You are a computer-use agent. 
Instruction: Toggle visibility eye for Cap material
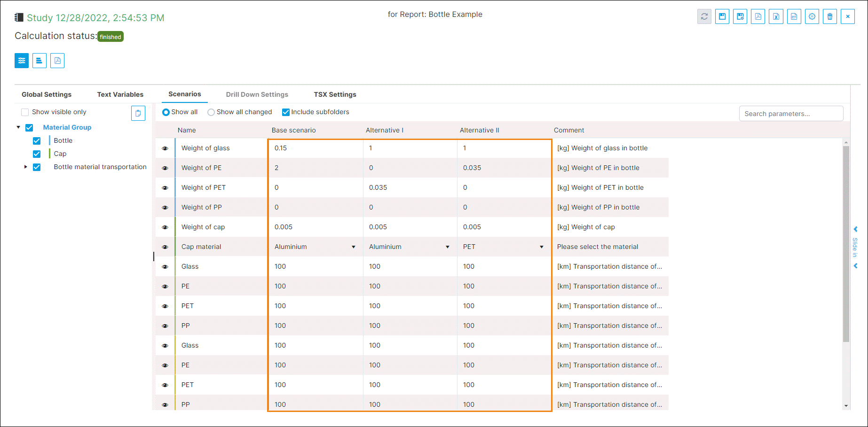tap(165, 247)
